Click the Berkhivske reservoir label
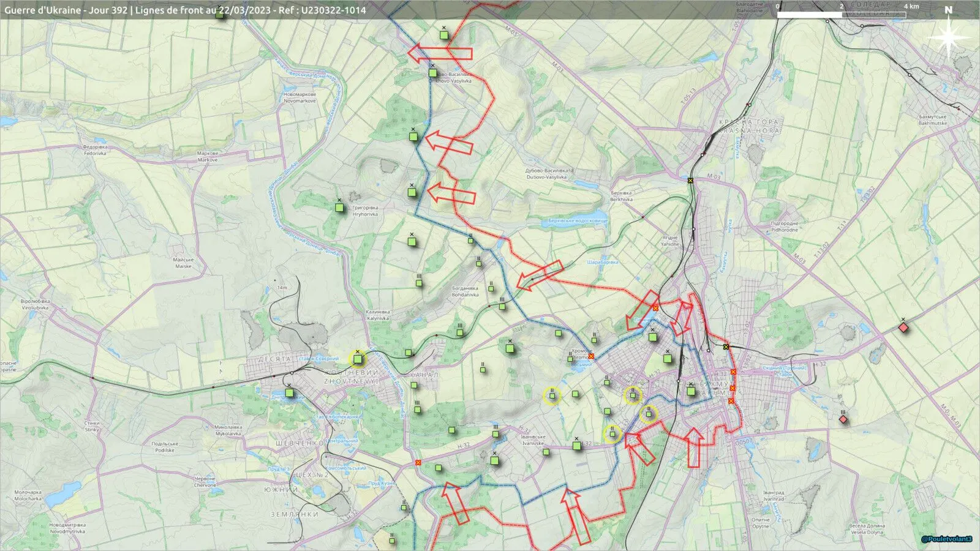980x551 pixels. click(578, 220)
